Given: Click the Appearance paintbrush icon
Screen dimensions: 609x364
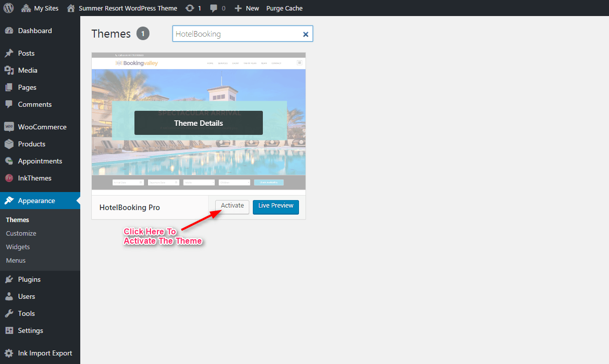Looking at the screenshot, I should pos(9,201).
